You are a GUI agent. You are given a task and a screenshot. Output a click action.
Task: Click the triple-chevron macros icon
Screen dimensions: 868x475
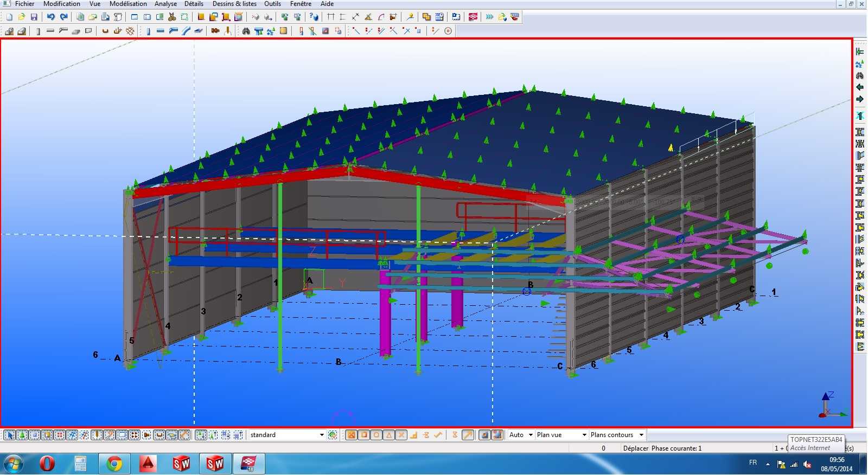[490, 17]
